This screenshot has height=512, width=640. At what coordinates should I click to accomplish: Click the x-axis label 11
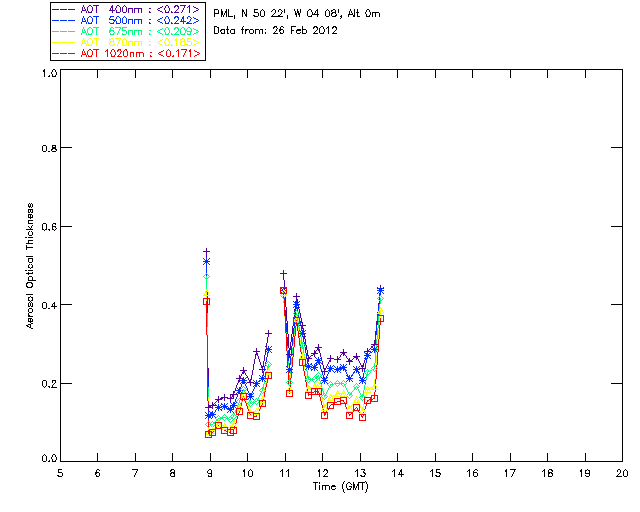pyautogui.click(x=285, y=473)
